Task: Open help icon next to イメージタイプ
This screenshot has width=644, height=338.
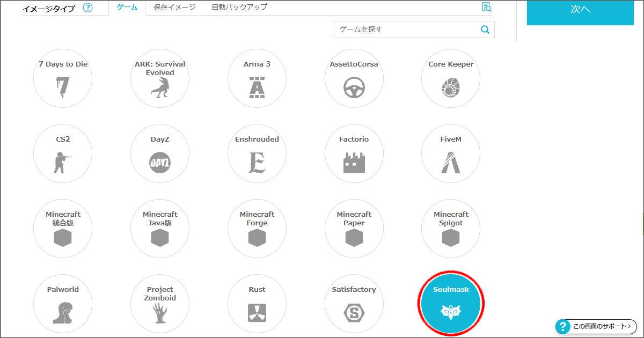Action: (88, 8)
